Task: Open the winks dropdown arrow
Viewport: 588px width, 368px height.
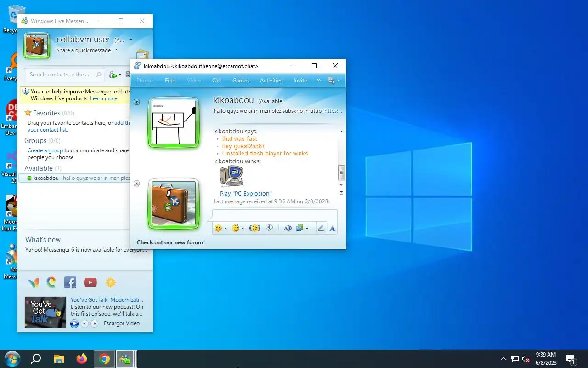Action: coord(243,229)
